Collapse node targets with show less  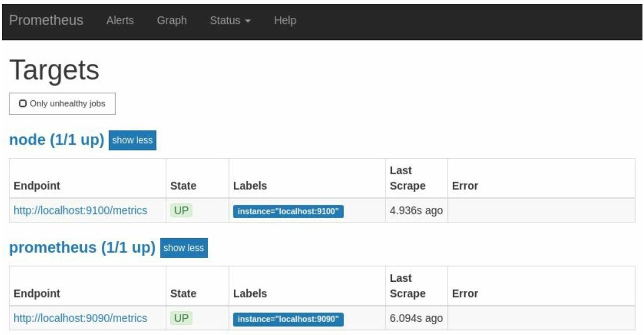(132, 140)
